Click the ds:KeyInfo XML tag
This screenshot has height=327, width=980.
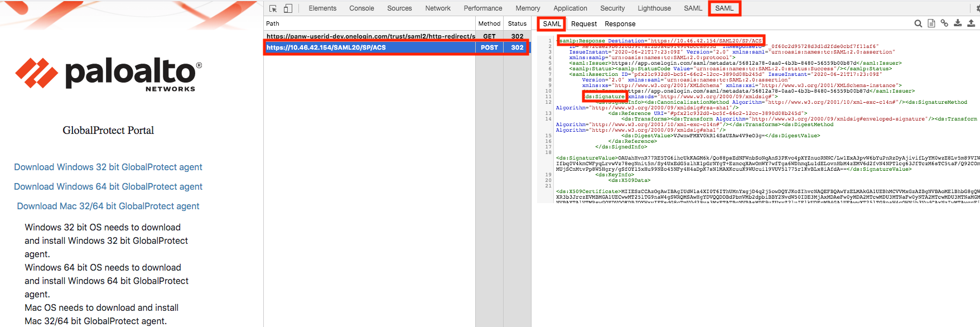(x=615, y=175)
